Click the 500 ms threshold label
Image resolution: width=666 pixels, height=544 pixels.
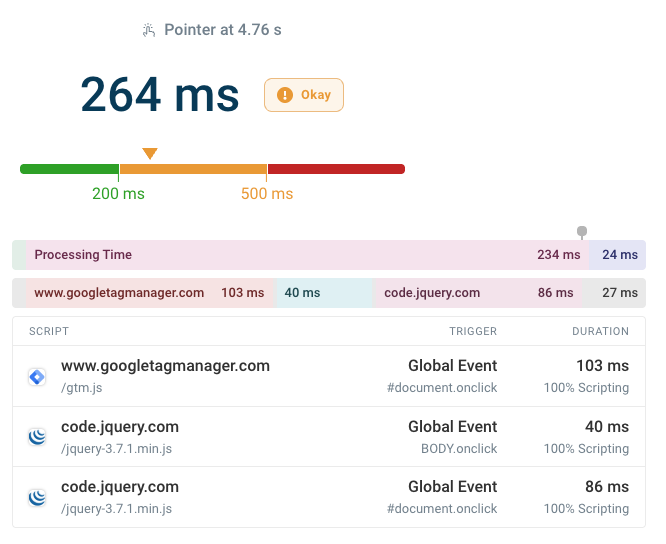tap(267, 194)
